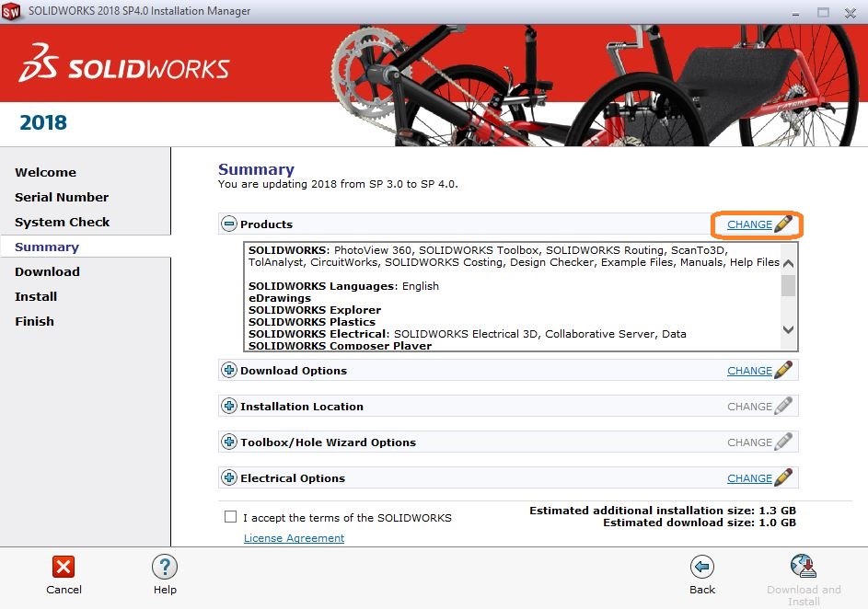Select Install step in sidebar
Screen dimensions: 868x609
click(x=36, y=296)
